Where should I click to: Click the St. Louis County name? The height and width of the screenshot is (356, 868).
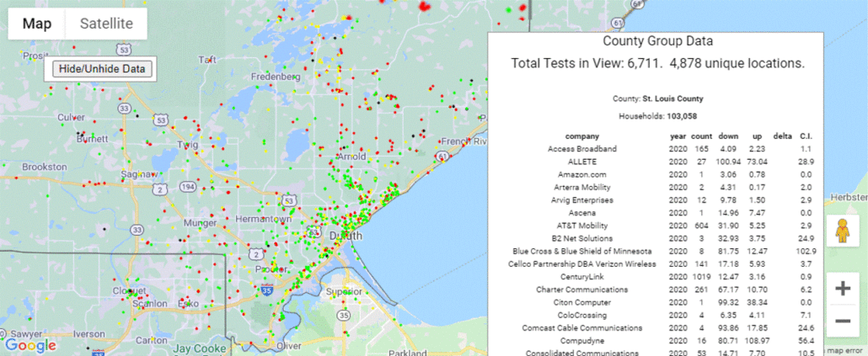click(x=672, y=99)
